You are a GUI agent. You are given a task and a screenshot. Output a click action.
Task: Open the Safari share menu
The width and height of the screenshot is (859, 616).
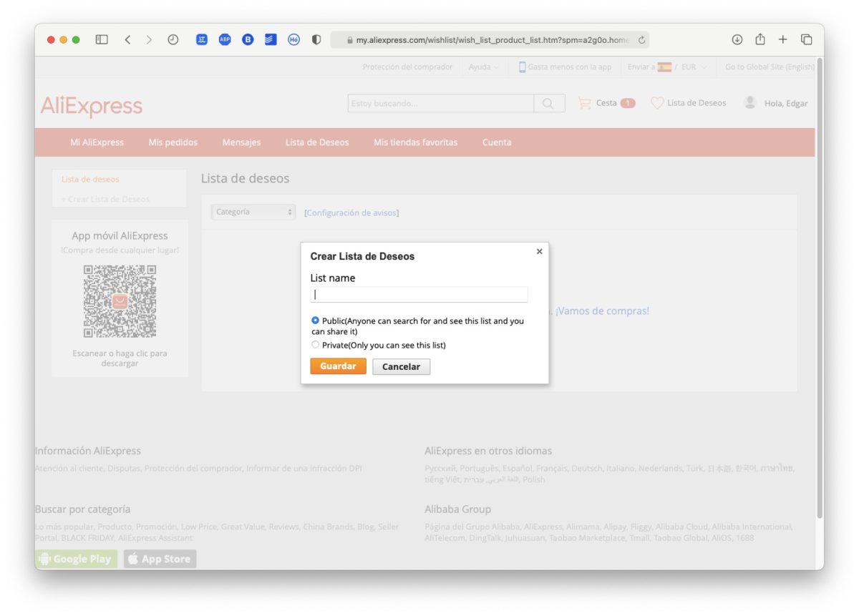pyautogui.click(x=760, y=39)
